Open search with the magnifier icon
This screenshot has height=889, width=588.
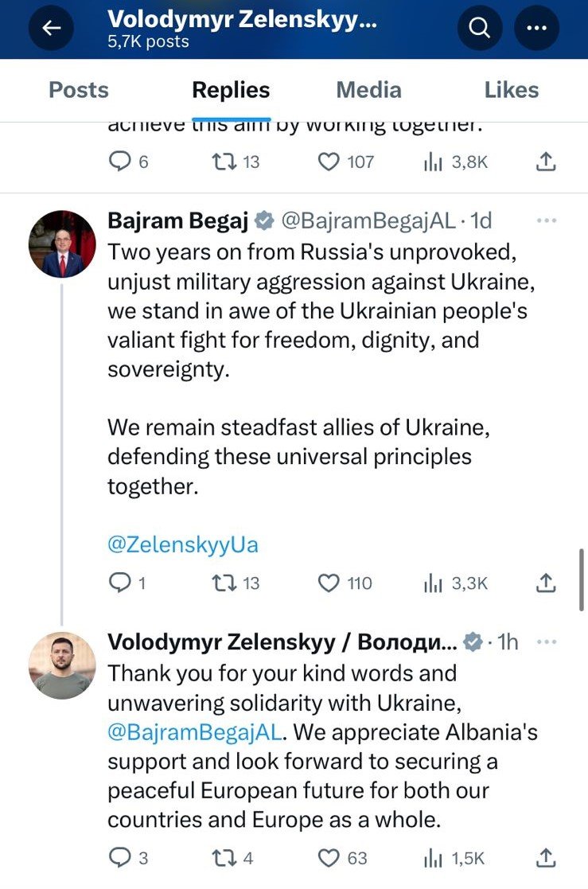point(480,29)
